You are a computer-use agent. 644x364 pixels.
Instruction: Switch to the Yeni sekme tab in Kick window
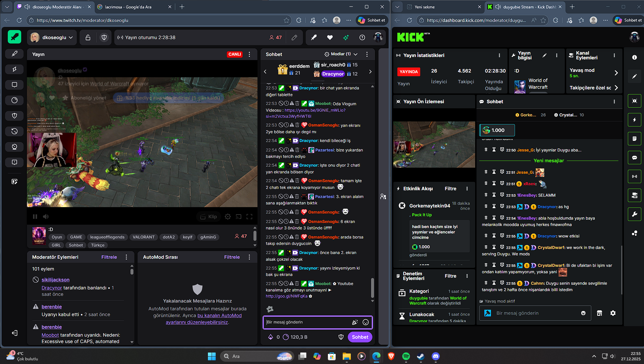(x=444, y=7)
